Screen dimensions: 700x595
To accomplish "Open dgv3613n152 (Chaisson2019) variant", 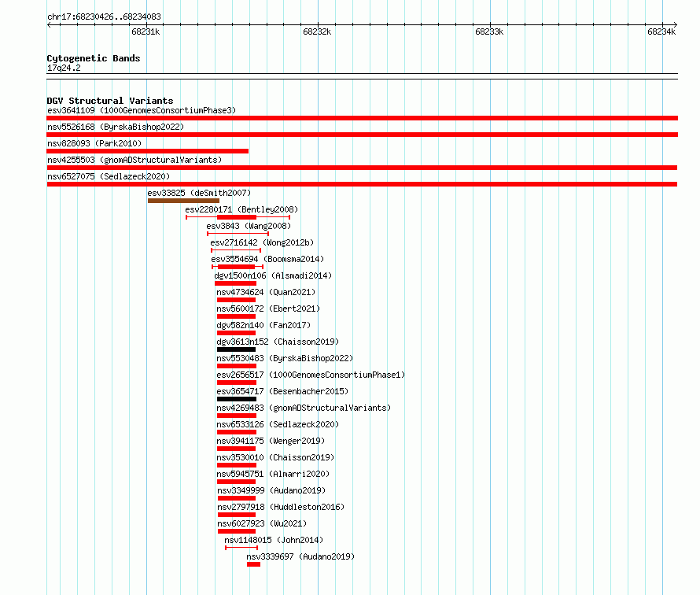I will 278,342.
